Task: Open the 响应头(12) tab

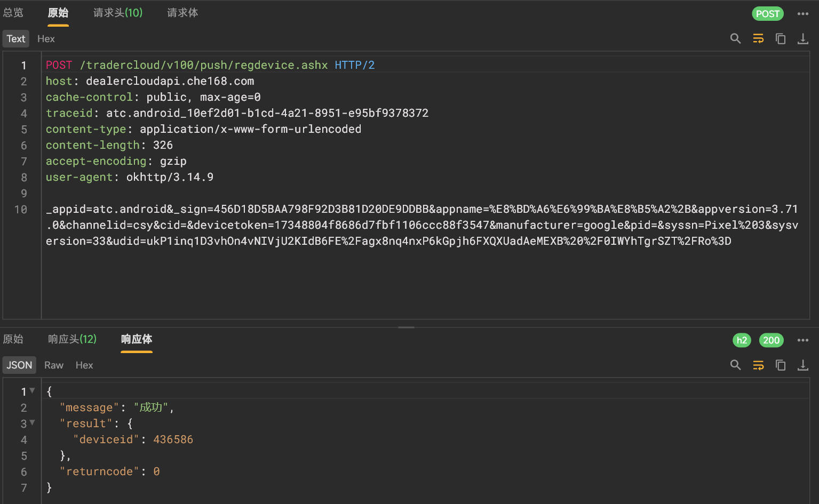Action: coord(72,339)
